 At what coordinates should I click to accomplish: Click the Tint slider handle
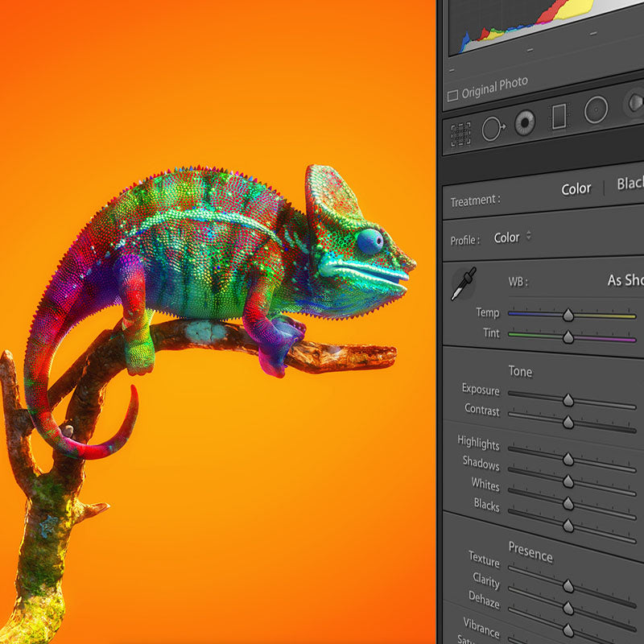coord(568,337)
